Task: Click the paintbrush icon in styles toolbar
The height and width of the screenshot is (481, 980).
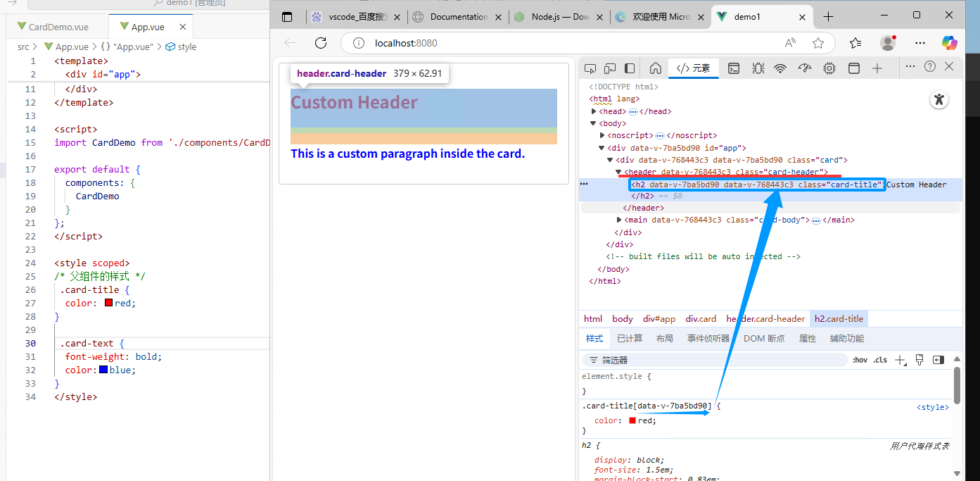Action: pos(919,360)
